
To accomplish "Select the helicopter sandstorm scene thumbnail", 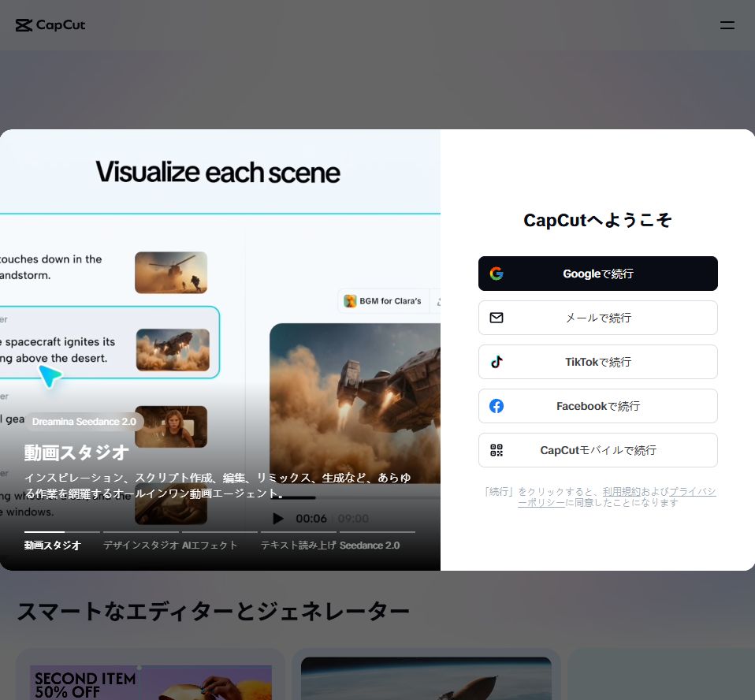I will point(171,272).
